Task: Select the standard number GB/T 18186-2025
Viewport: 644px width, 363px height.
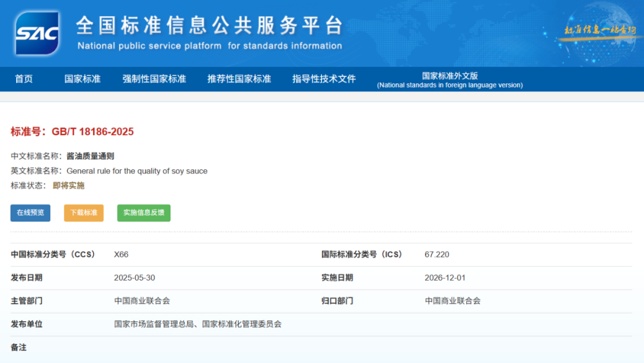Action: (x=93, y=132)
